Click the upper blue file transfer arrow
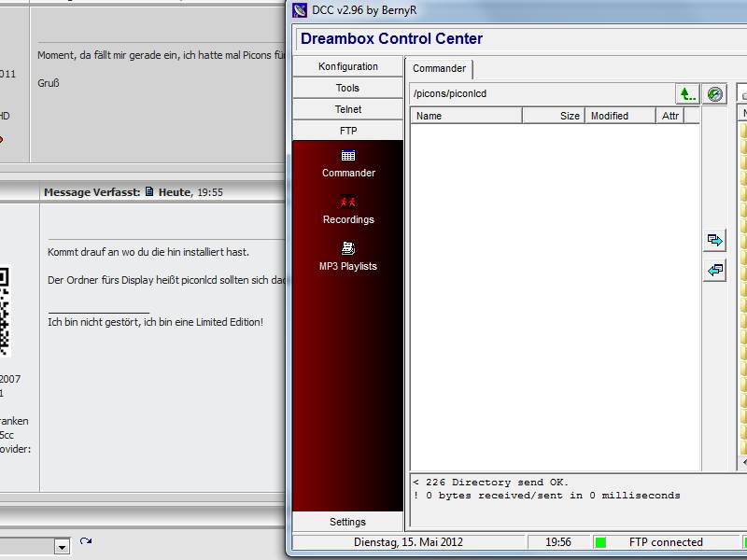Screen dimensions: 747x560 (714, 241)
